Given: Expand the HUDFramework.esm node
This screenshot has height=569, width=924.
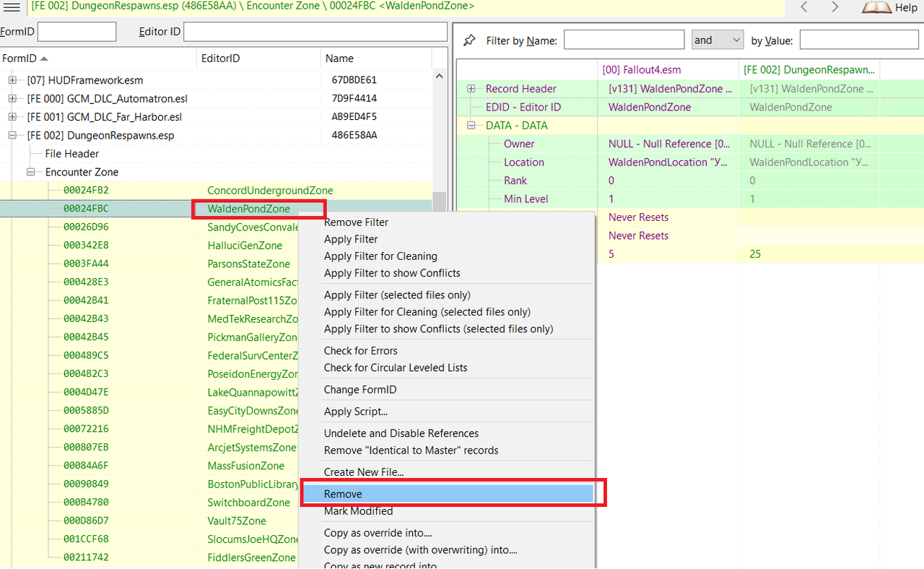Looking at the screenshot, I should click(x=12, y=80).
